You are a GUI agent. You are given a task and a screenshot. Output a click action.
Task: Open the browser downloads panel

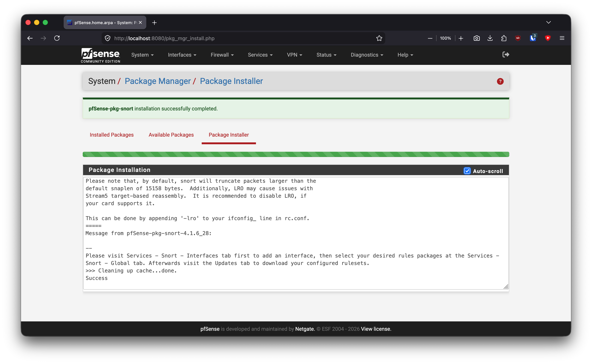(x=490, y=38)
